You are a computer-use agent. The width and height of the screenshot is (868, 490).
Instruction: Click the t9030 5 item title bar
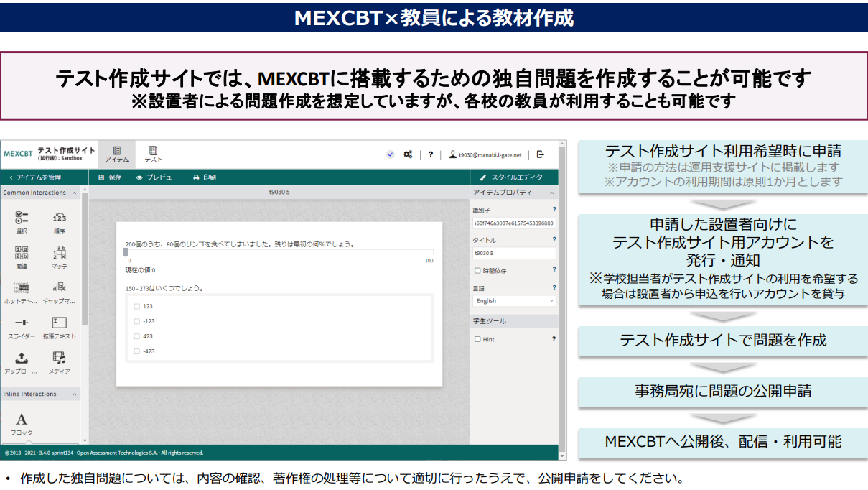279,193
